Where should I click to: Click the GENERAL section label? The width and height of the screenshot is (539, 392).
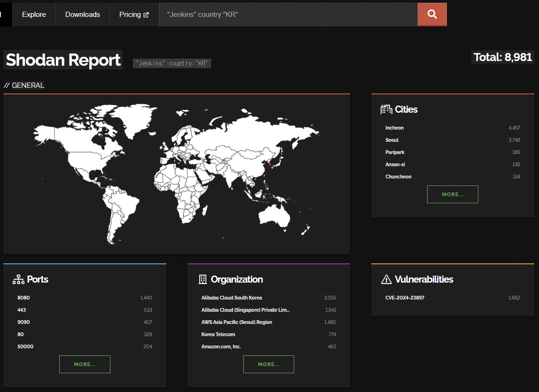tap(28, 85)
